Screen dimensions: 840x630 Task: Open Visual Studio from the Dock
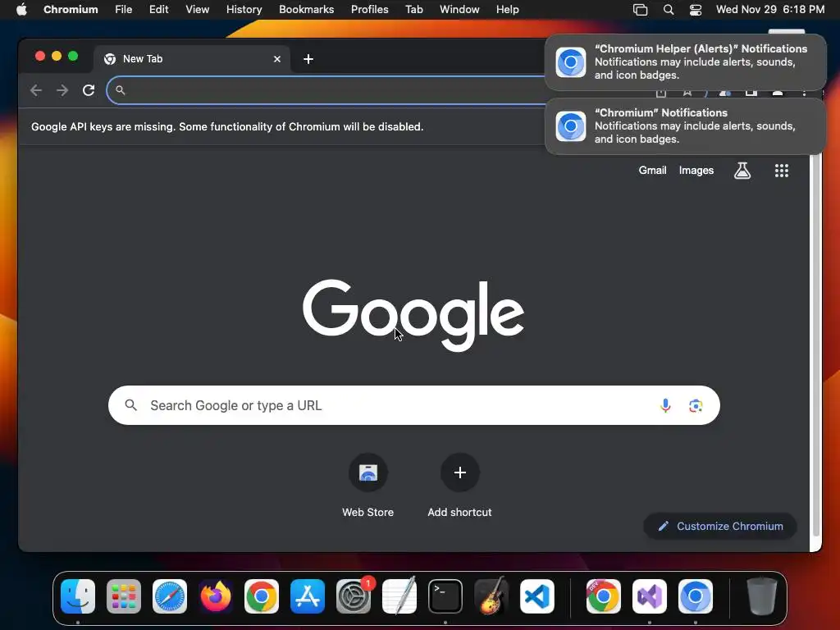pos(650,596)
